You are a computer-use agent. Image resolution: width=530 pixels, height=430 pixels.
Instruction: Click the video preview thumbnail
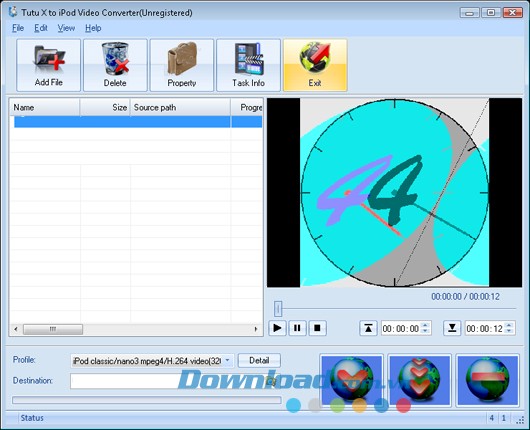pos(394,193)
